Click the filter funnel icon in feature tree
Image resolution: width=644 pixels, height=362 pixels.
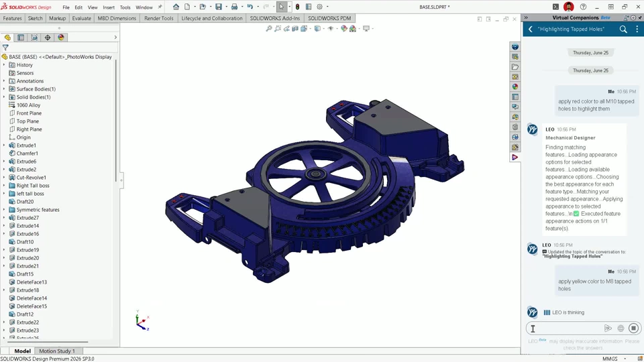coord(5,48)
